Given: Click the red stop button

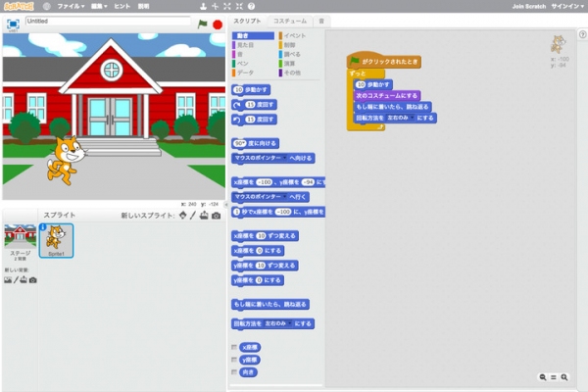Looking at the screenshot, I should coord(218,24).
